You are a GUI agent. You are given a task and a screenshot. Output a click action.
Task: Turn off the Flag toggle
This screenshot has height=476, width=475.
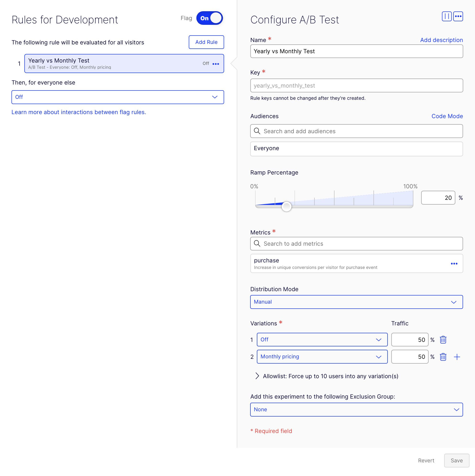point(209,18)
